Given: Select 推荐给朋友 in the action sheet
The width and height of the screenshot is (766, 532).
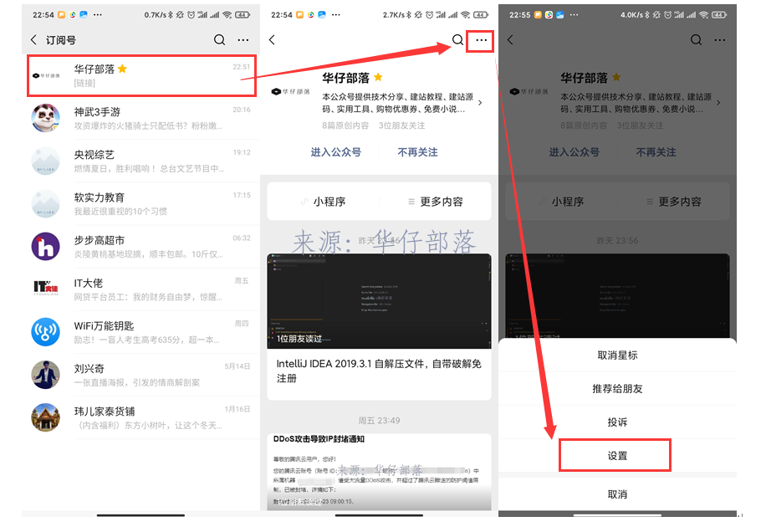Looking at the screenshot, I should coord(617,389).
